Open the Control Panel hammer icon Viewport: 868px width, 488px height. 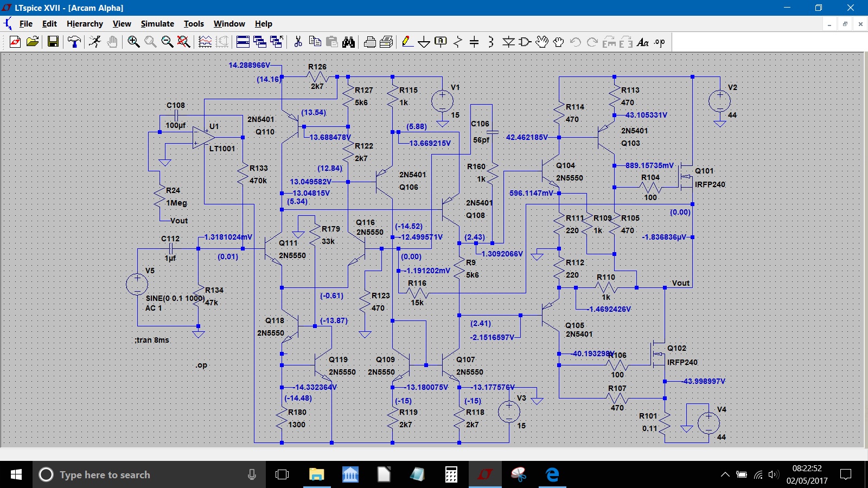pyautogui.click(x=74, y=42)
